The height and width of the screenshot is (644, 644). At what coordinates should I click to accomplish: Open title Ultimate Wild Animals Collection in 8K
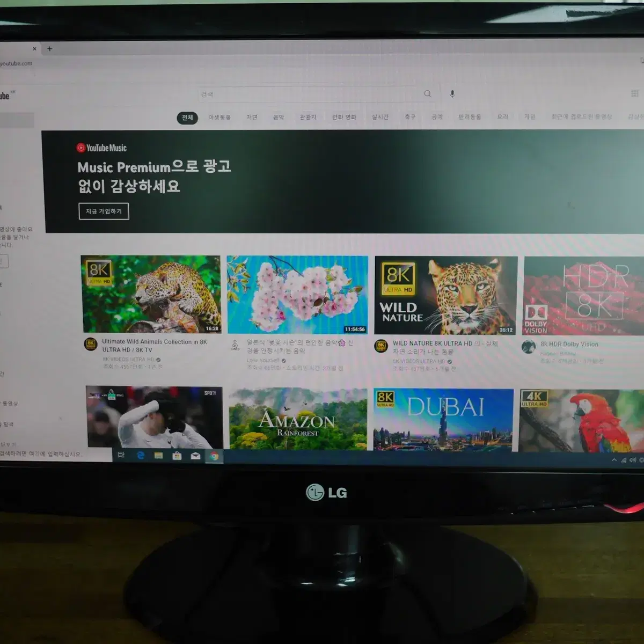click(x=155, y=346)
